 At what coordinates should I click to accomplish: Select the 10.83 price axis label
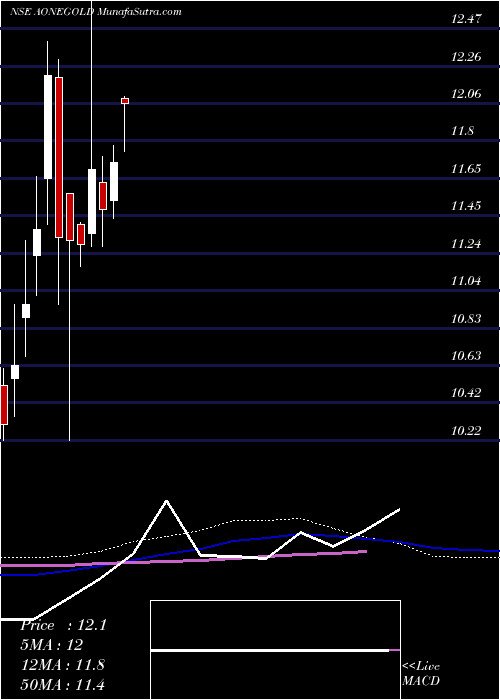click(x=467, y=318)
